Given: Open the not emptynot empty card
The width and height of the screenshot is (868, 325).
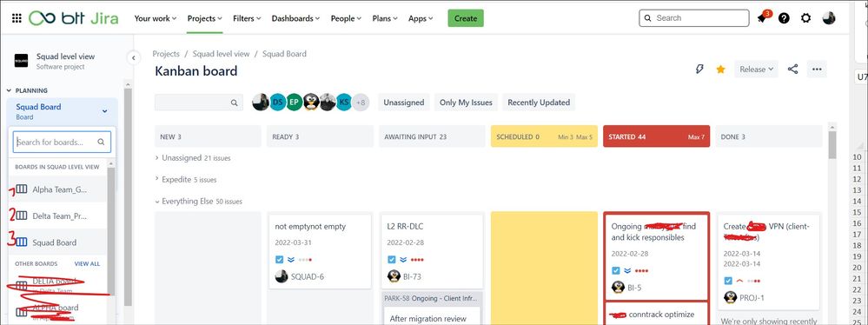Looking at the screenshot, I should coord(320,252).
